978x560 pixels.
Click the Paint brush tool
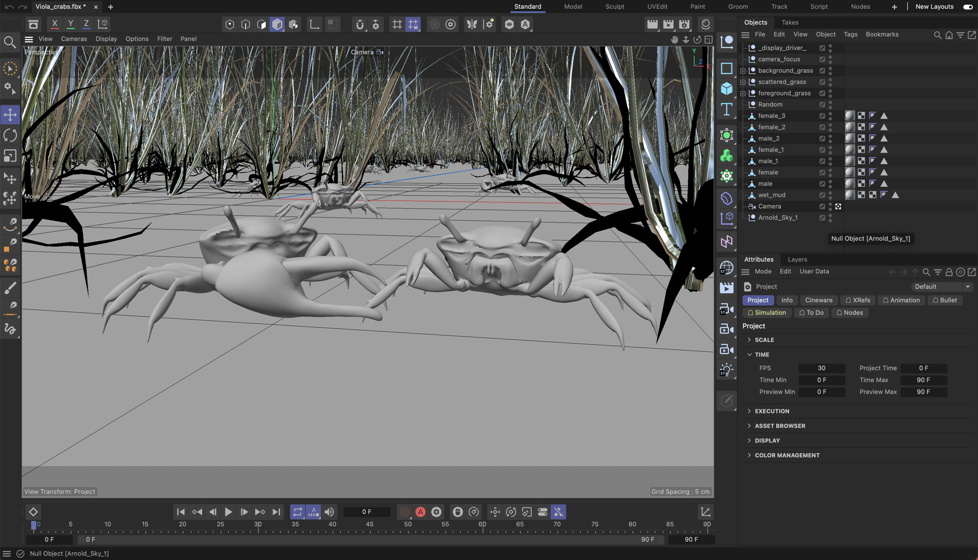10,288
